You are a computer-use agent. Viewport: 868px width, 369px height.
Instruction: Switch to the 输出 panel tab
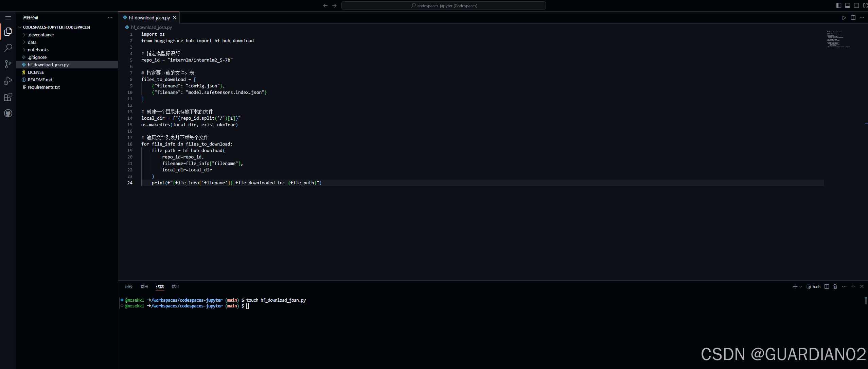click(144, 287)
